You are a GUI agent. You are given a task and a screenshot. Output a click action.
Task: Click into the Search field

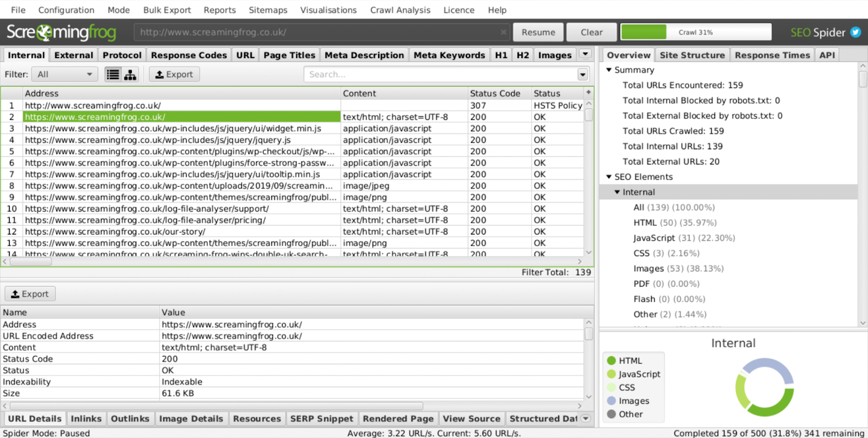[441, 74]
